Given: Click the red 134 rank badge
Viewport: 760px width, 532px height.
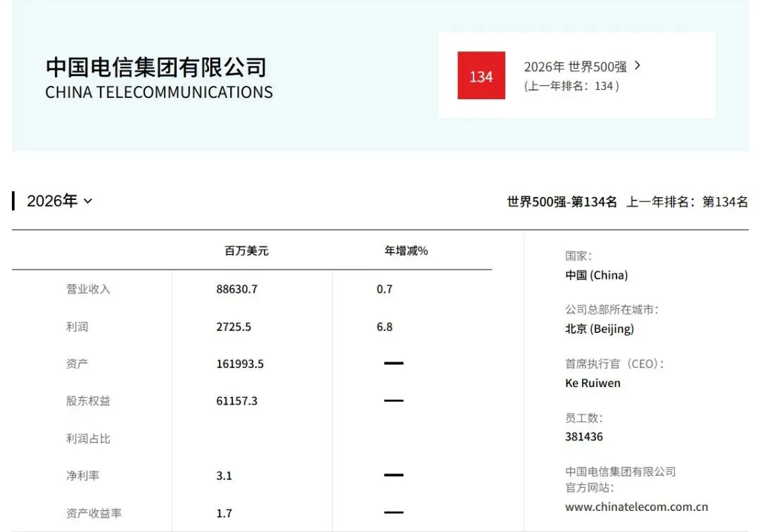Looking at the screenshot, I should [481, 75].
